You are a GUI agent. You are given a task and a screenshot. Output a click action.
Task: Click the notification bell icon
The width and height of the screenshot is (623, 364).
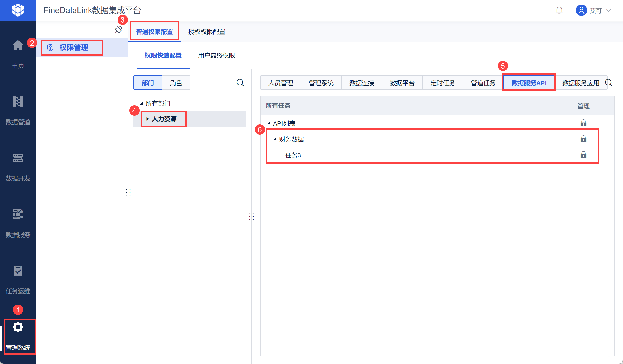[559, 10]
